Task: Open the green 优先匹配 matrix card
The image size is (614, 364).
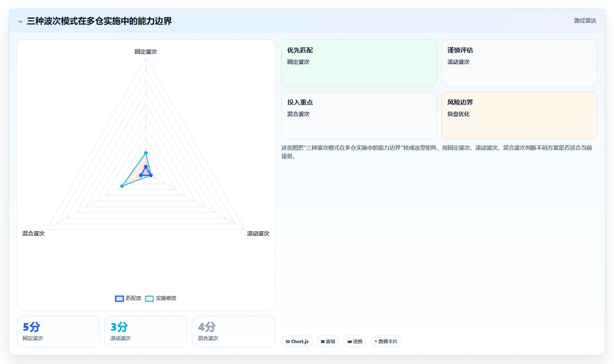Action: coord(359,63)
